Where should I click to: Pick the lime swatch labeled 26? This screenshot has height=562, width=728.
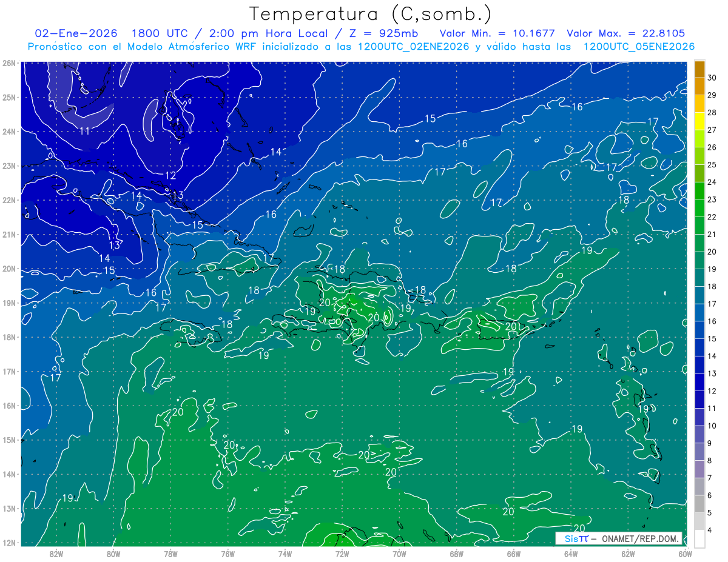tap(699, 139)
